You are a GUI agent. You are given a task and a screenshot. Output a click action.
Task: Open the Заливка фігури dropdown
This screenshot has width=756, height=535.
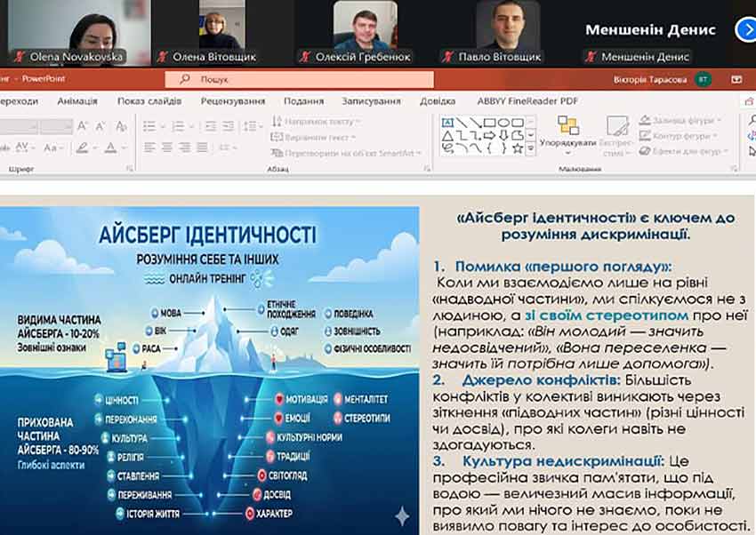coord(683,120)
